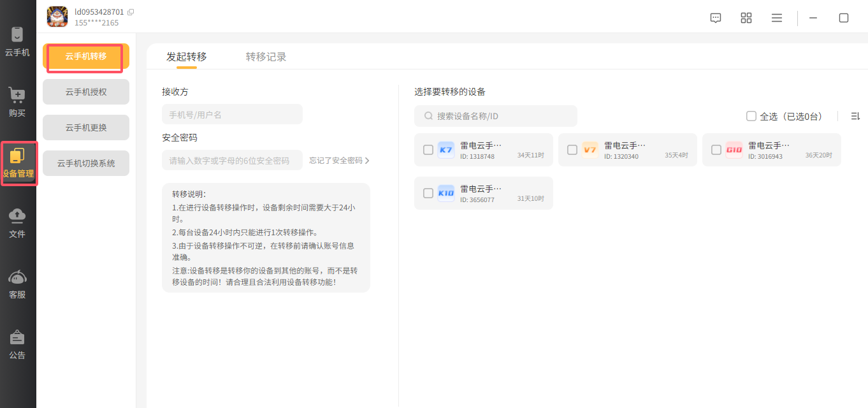The width and height of the screenshot is (868, 408).
Task: Check the device with ID 1320340
Action: [572, 150]
